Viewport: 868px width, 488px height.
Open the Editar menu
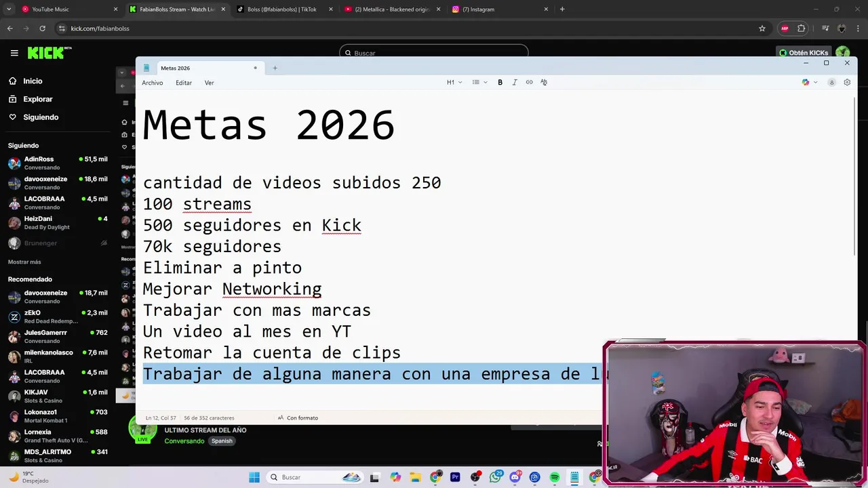[x=184, y=83]
